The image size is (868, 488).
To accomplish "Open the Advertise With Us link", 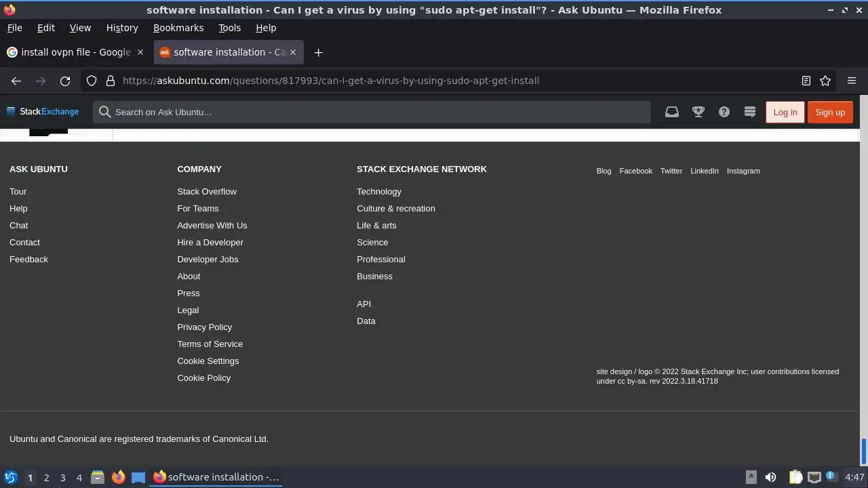I will [x=212, y=226].
